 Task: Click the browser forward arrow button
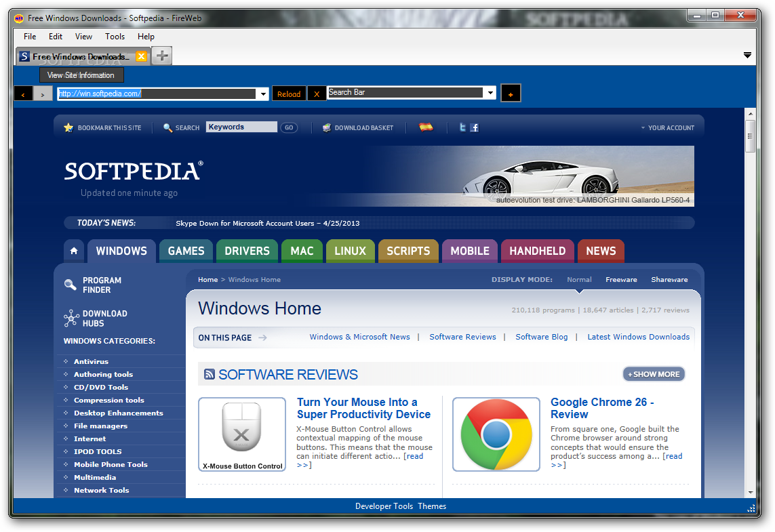click(x=43, y=94)
